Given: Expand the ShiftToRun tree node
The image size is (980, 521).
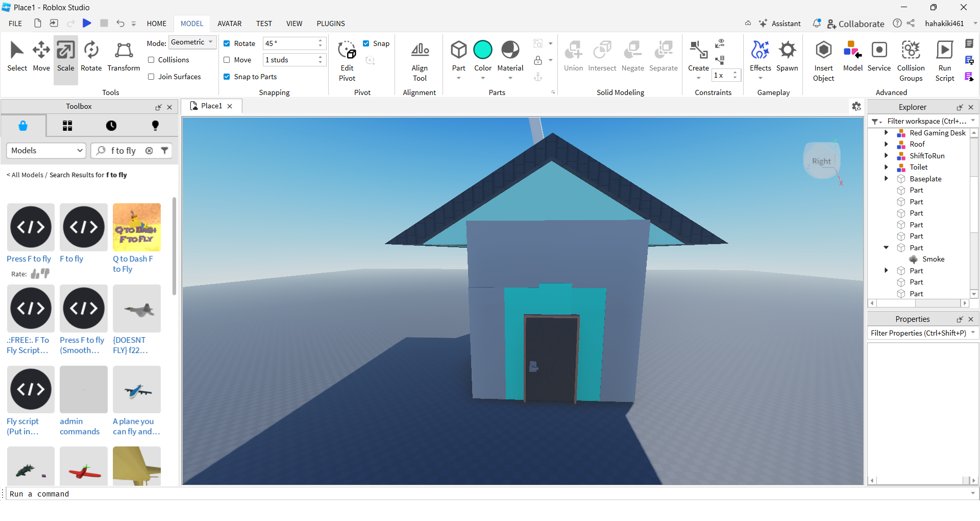Looking at the screenshot, I should click(886, 156).
